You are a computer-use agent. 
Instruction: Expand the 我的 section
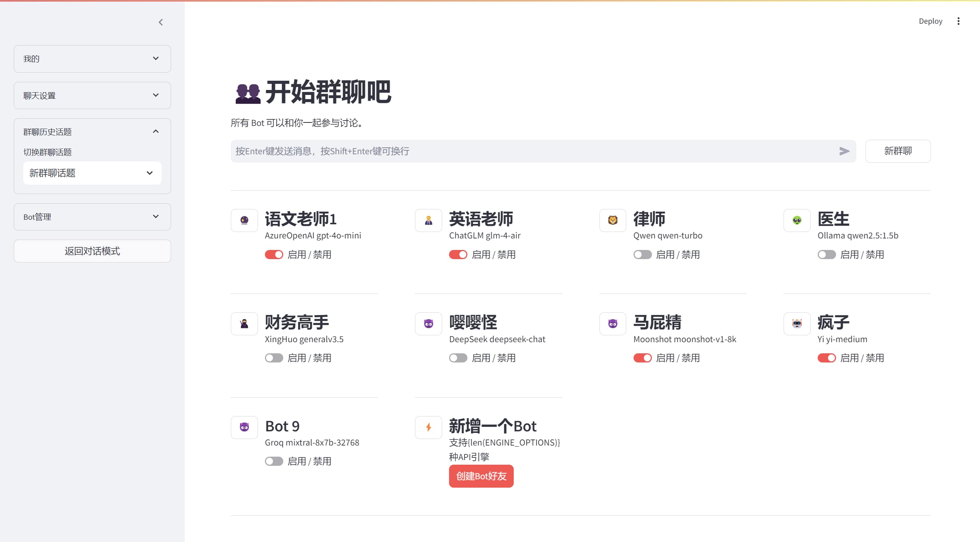tap(92, 59)
